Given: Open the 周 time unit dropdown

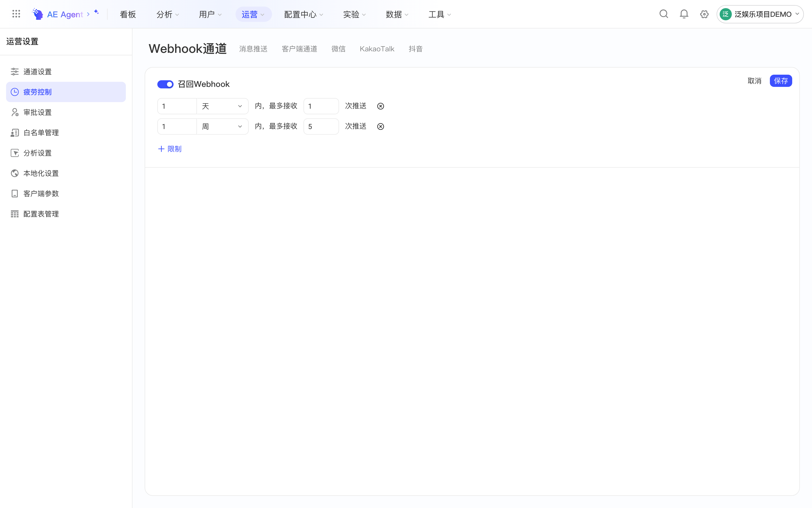Looking at the screenshot, I should click(222, 127).
